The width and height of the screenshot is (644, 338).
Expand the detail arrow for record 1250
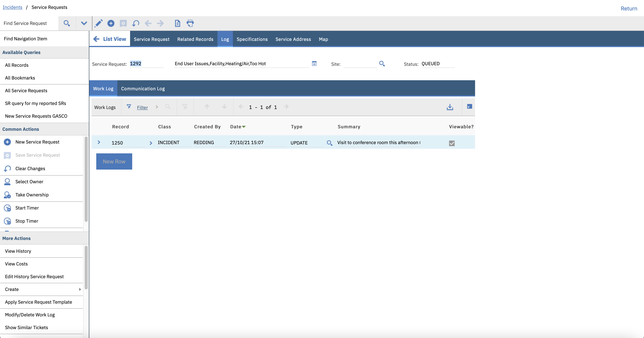click(99, 143)
